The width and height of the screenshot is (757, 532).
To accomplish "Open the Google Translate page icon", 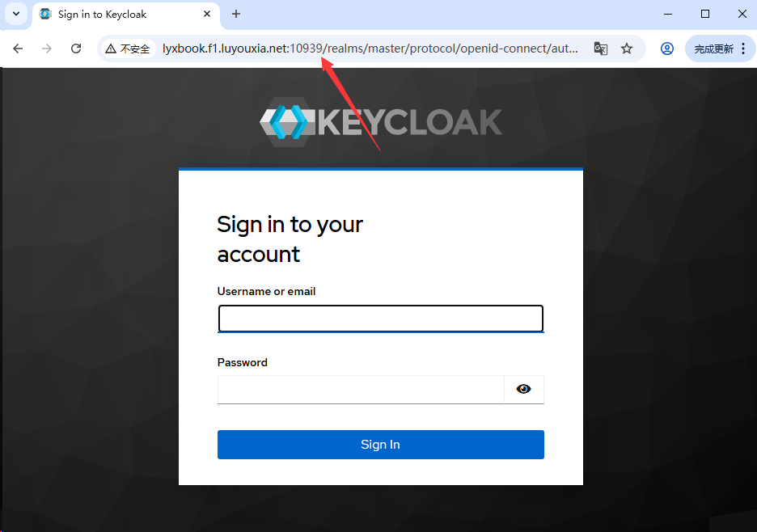I will (x=601, y=49).
